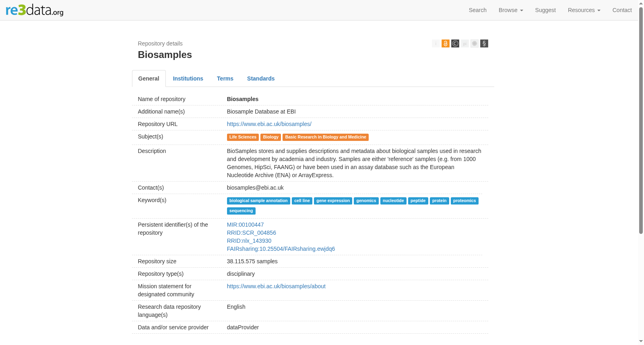
Task: Click the greyed-out 'pi' persistent identifier badge
Action: coord(465,43)
